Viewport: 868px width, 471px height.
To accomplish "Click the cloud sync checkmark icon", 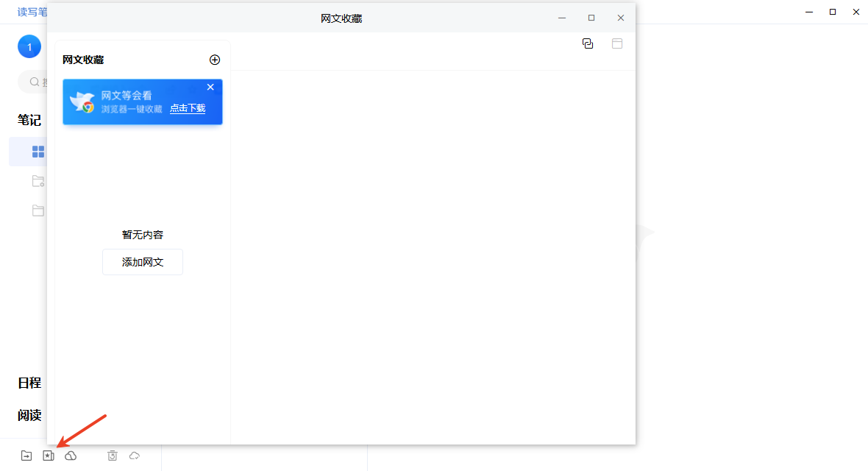I will (135, 456).
